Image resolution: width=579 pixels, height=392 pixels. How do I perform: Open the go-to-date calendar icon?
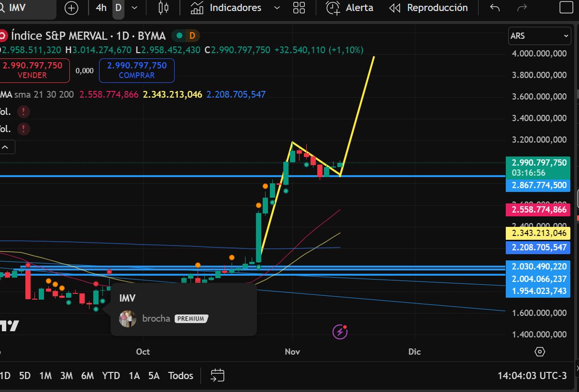(x=217, y=376)
